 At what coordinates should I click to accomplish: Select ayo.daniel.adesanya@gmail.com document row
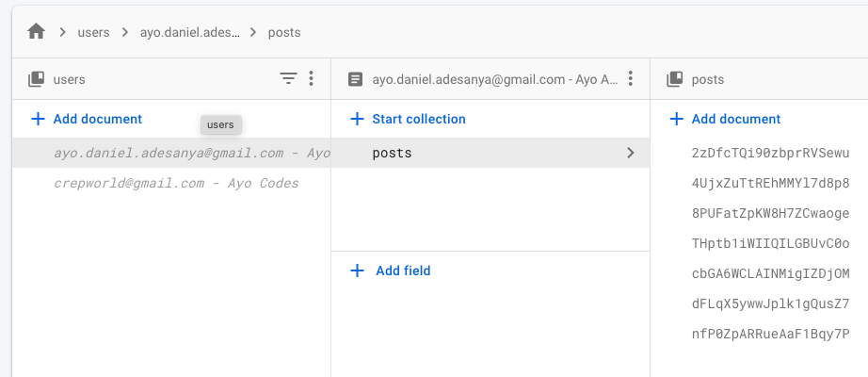pos(179,153)
